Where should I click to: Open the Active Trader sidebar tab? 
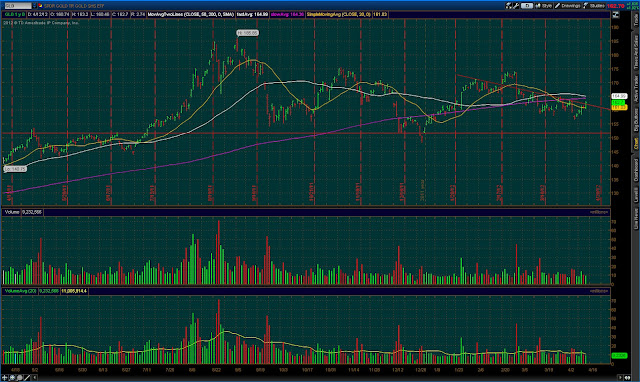[636, 89]
